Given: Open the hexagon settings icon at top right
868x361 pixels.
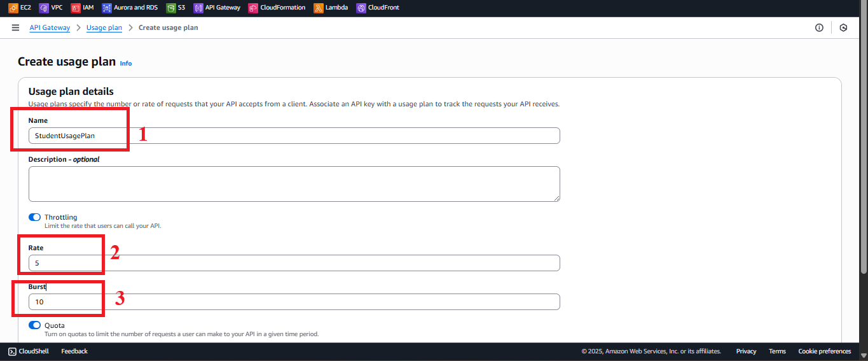Looking at the screenshot, I should pyautogui.click(x=843, y=28).
